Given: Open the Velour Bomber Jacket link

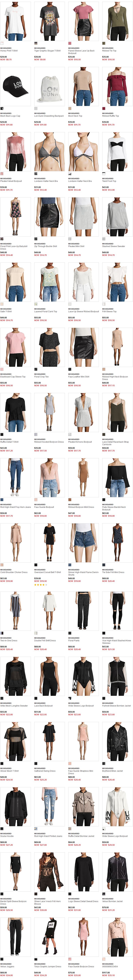Looking at the screenshot, I should click(x=112, y=901).
